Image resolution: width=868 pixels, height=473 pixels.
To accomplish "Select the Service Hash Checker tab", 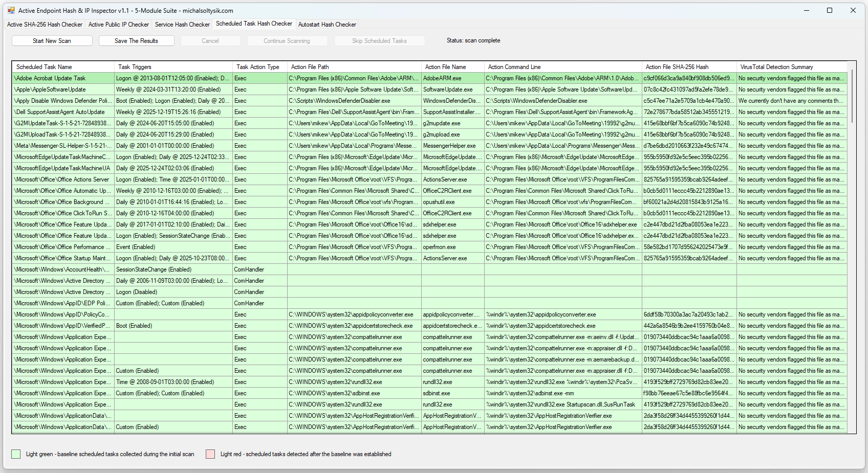I will pos(182,25).
